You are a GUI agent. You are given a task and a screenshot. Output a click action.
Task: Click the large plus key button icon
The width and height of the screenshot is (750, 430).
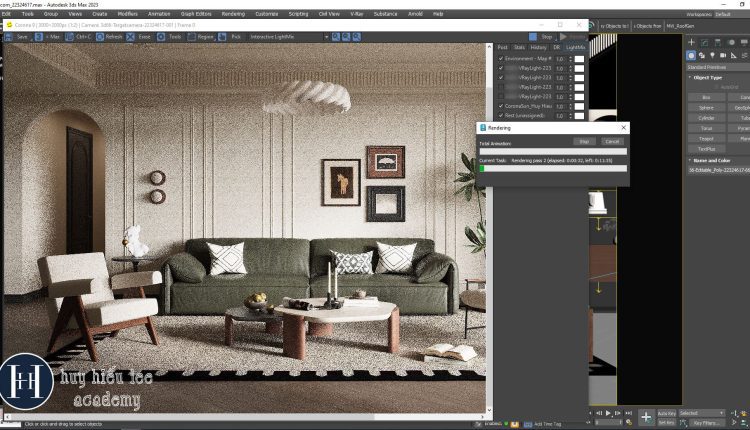[646, 417]
